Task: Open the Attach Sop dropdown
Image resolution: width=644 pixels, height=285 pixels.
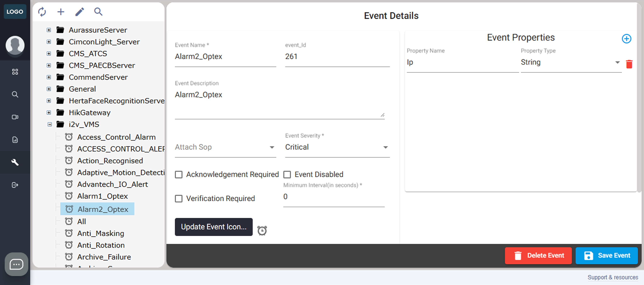Action: pyautogui.click(x=225, y=147)
